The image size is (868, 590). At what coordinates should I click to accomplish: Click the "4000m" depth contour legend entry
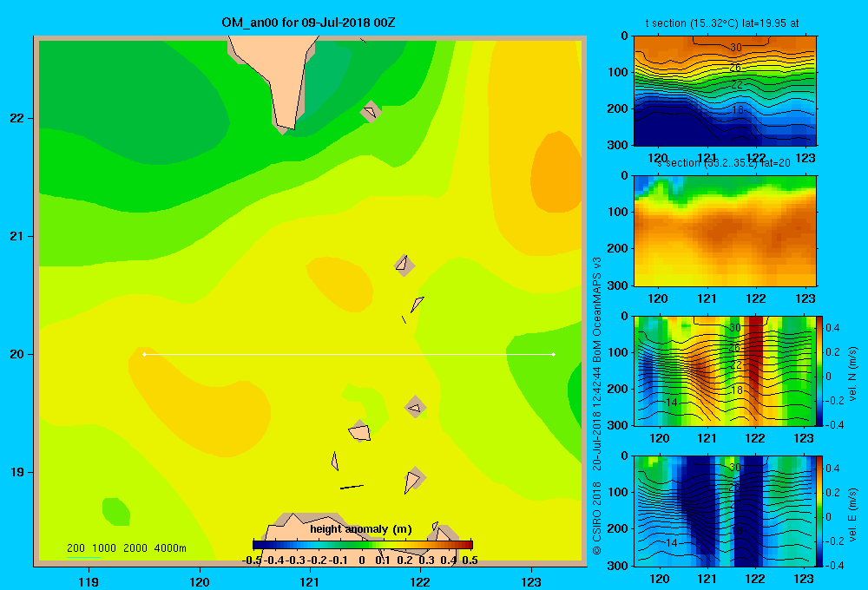pyautogui.click(x=170, y=548)
